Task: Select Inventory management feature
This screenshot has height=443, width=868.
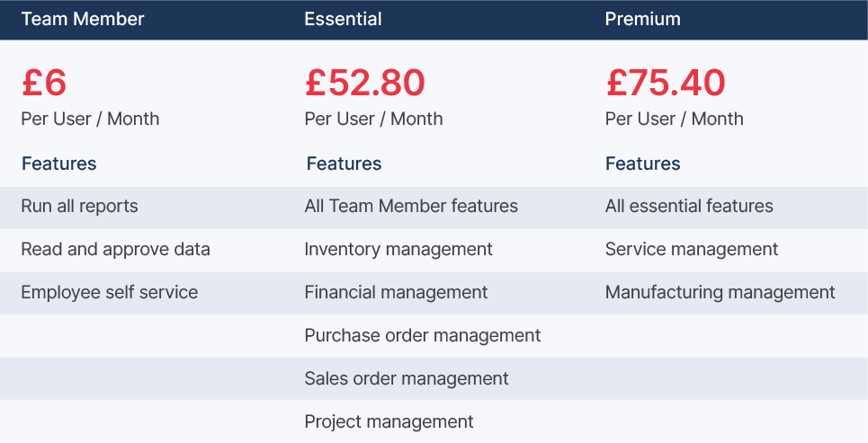Action: [398, 250]
